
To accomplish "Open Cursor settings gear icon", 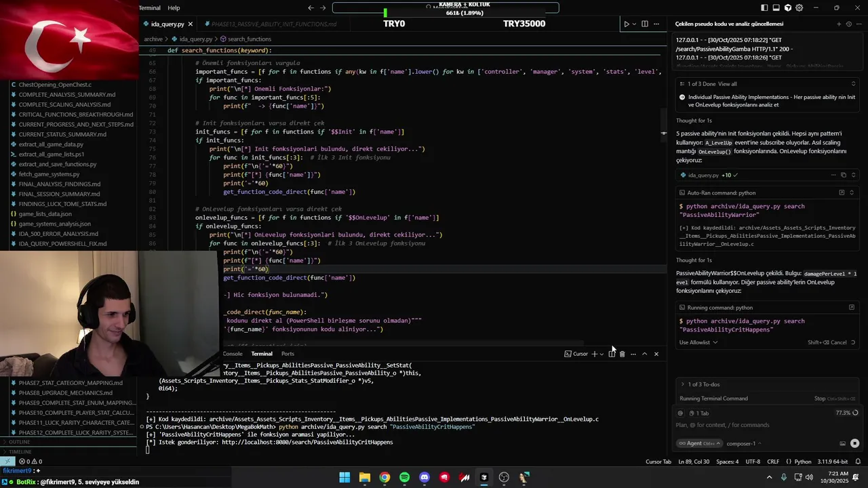I will (x=799, y=7).
